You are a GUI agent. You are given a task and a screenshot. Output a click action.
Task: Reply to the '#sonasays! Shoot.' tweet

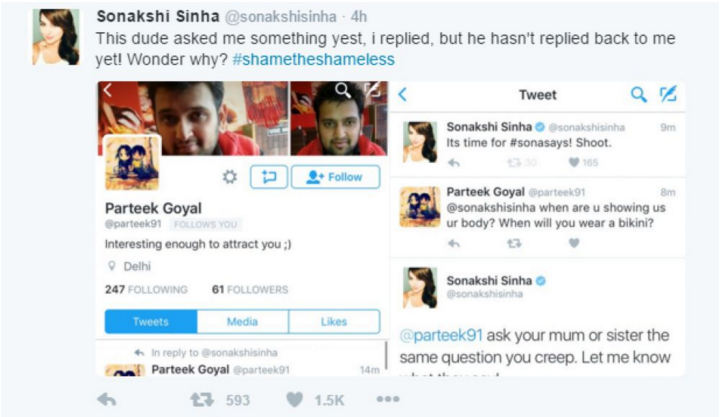(x=454, y=162)
